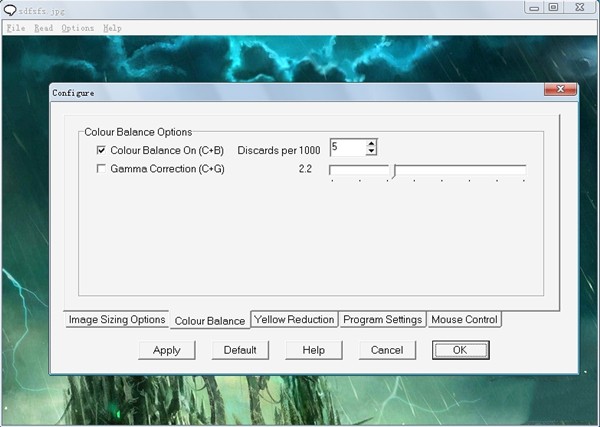Disable the Colour Balance On checkbox
600x427 pixels.
(x=101, y=149)
